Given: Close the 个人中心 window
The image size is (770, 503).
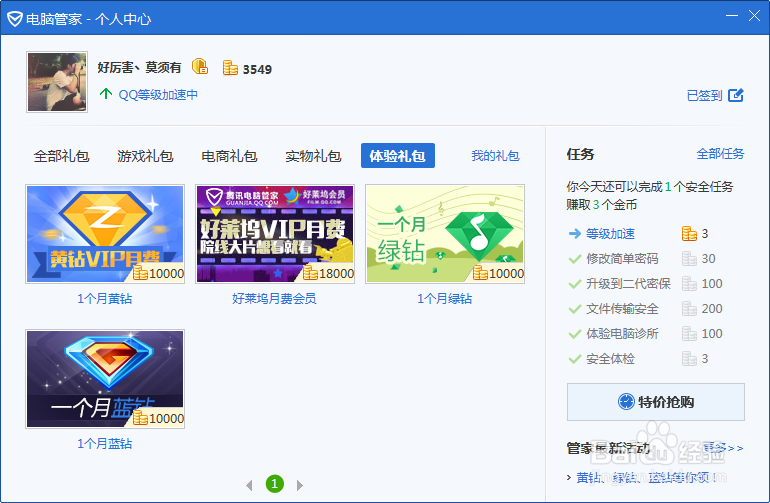Looking at the screenshot, I should [754, 16].
